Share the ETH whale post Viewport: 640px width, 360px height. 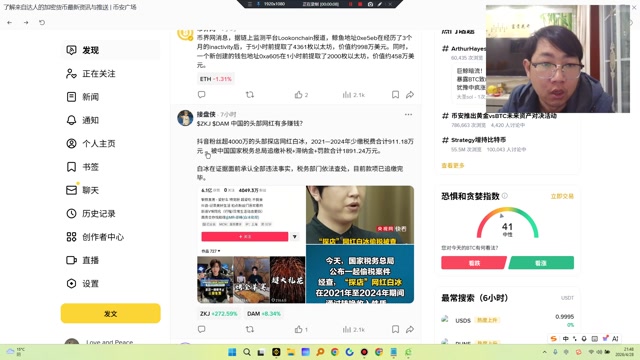[410, 95]
